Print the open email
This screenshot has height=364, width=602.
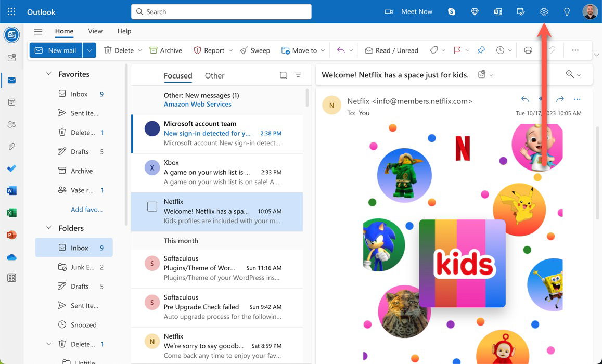[528, 50]
